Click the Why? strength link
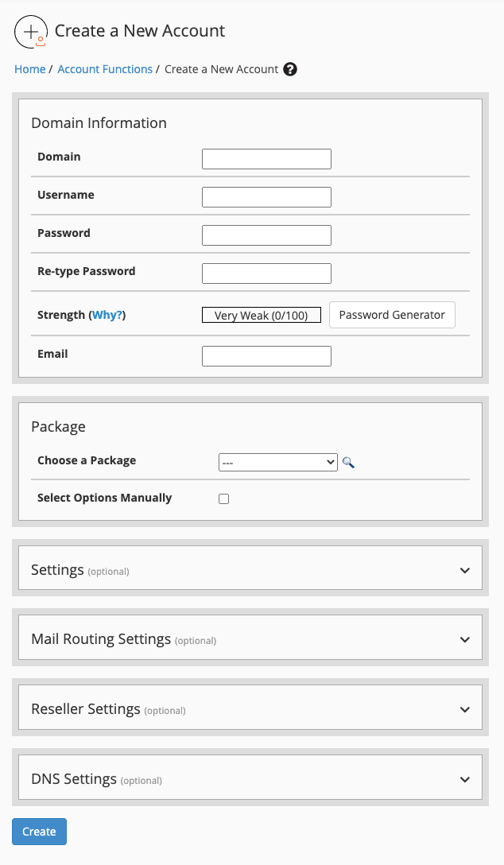Image resolution: width=504 pixels, height=865 pixels. click(107, 315)
